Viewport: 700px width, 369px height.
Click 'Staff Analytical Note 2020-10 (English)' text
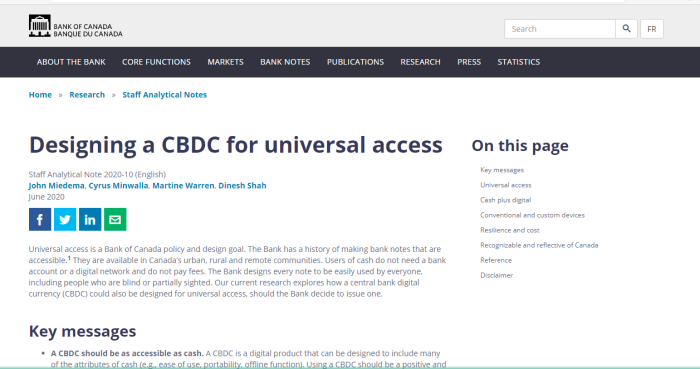(x=97, y=174)
